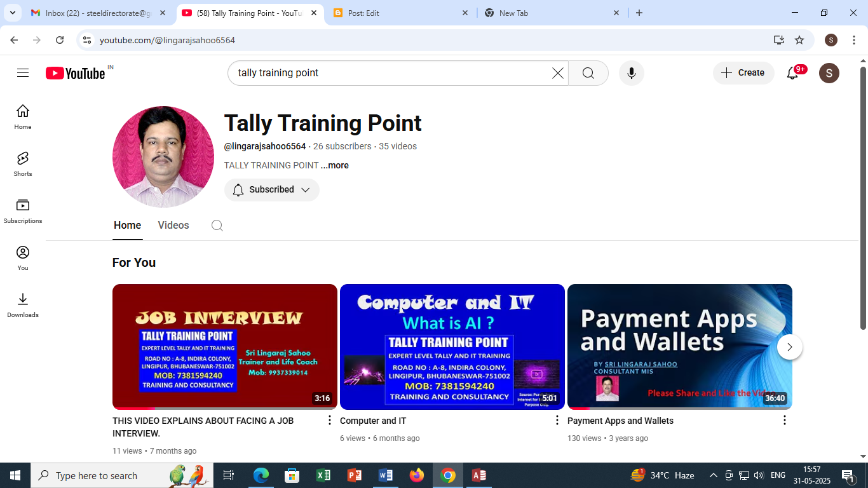Image resolution: width=868 pixels, height=488 pixels.
Task: Click the 26 subscribers text
Action: pos(342,146)
